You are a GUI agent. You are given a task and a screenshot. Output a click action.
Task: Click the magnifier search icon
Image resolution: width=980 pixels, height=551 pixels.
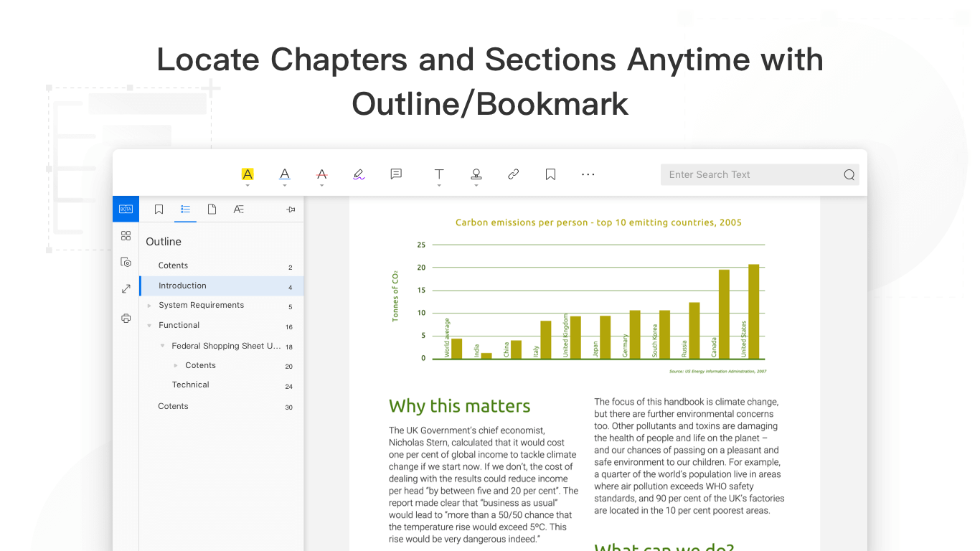pos(849,175)
